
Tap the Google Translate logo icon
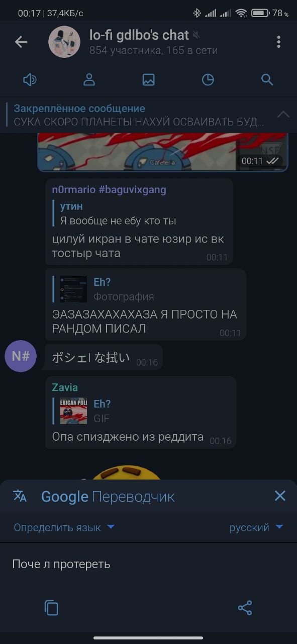[20, 496]
